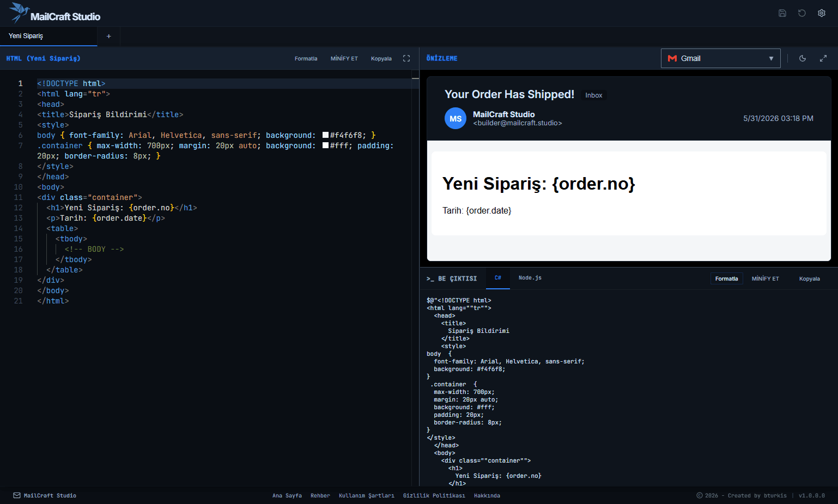
Task: Click the ÖNİZLEME panel title
Action: coord(441,58)
